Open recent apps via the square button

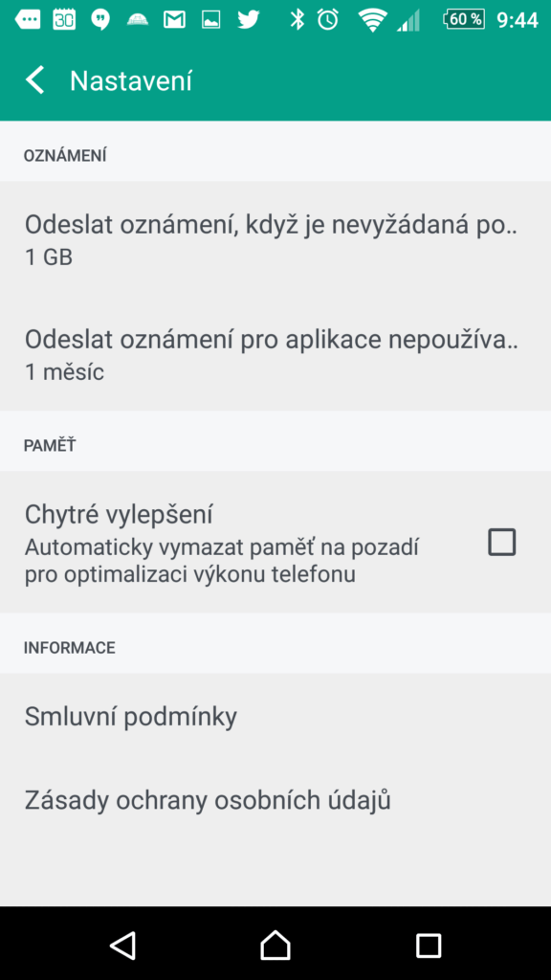point(429,946)
